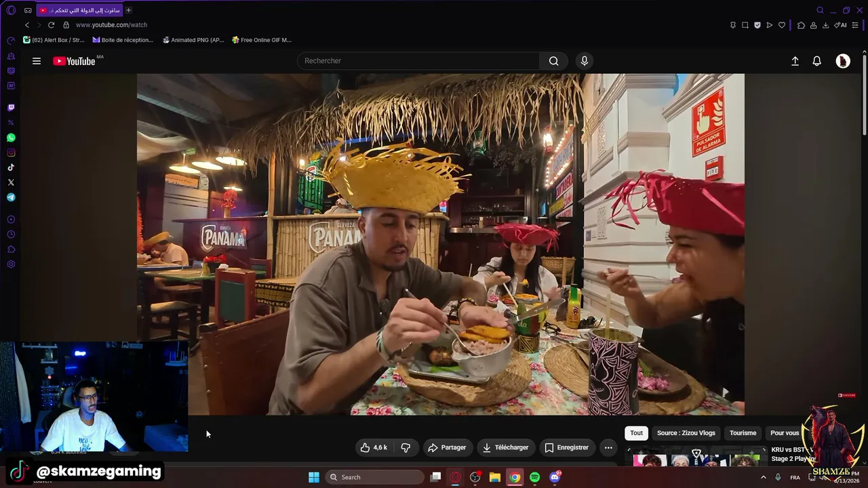Image resolution: width=868 pixels, height=488 pixels.
Task: Open Discord from the taskbar
Action: 555,477
